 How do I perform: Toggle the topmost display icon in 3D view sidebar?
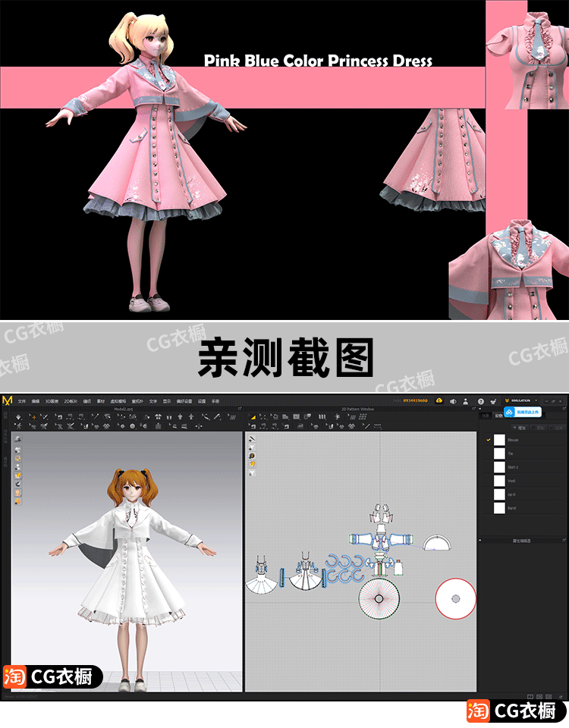coord(17,438)
